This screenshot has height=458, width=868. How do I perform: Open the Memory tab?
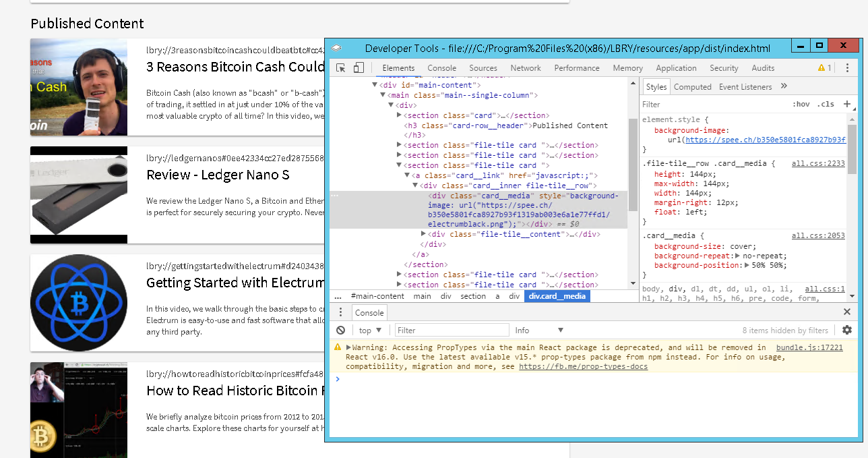(627, 68)
